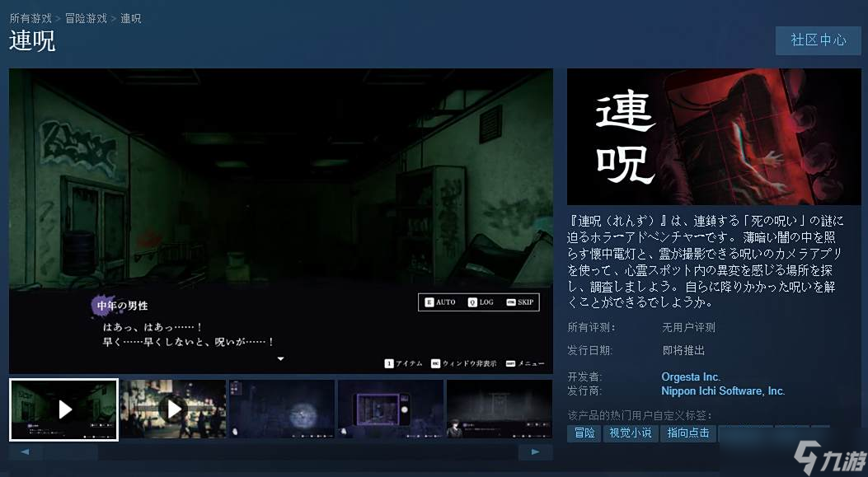
Task: Play the first trailer video
Action: 63,409
